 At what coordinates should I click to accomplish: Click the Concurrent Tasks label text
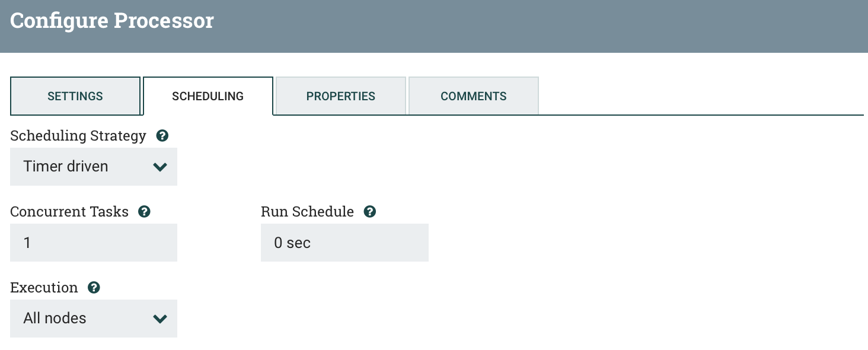[69, 212]
